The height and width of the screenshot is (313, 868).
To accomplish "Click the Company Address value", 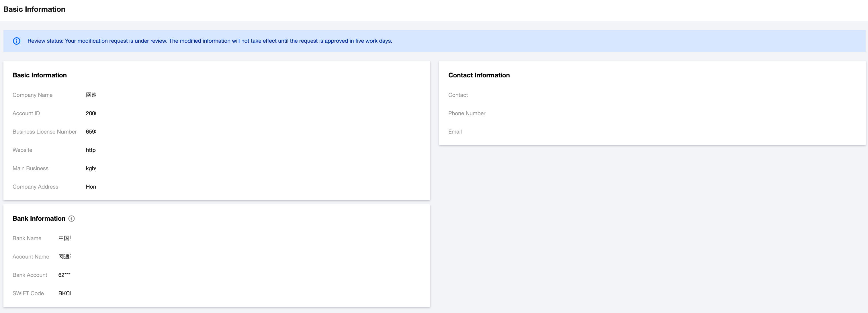I will point(91,187).
